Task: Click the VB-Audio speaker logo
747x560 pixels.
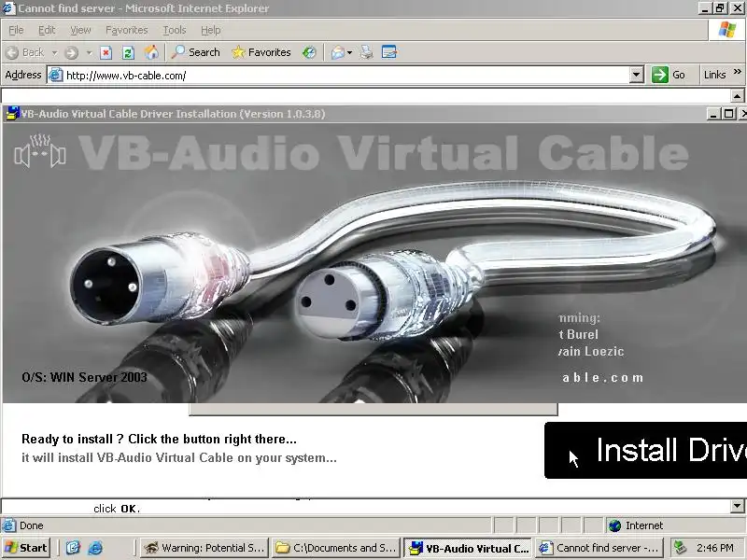Action: pos(40,152)
